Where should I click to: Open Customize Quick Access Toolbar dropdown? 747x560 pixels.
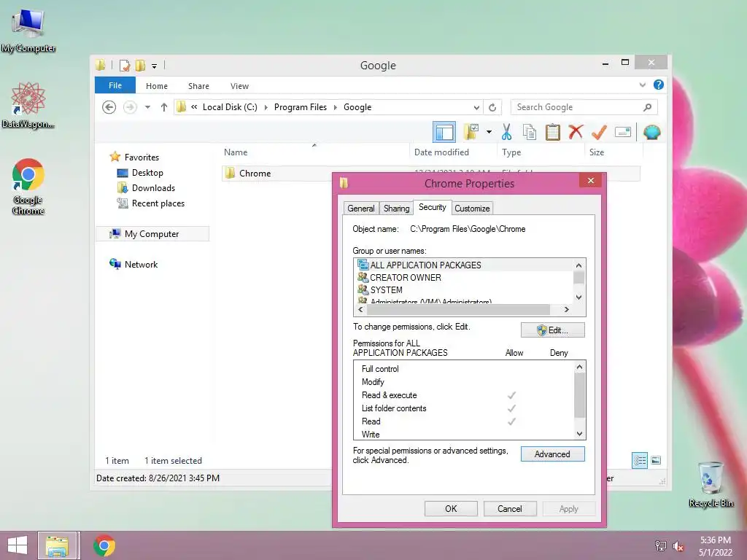pos(155,66)
